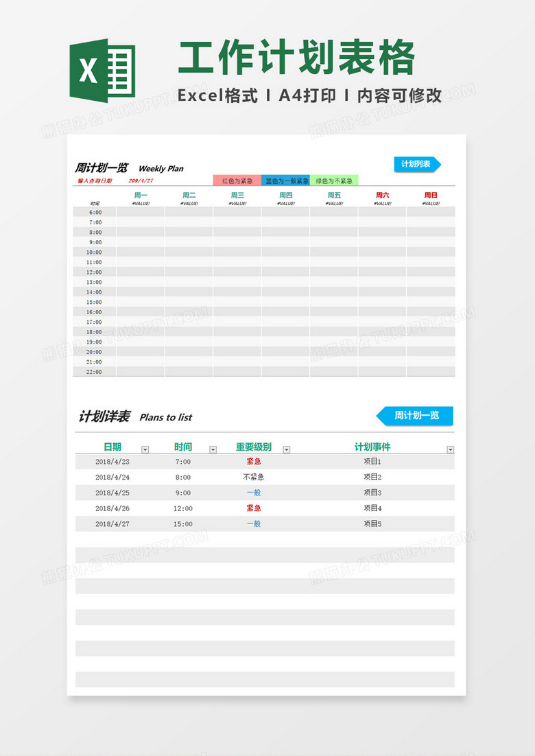Screen dimensions: 535x756
Task: Select the 周一 column header
Action: coord(141,196)
